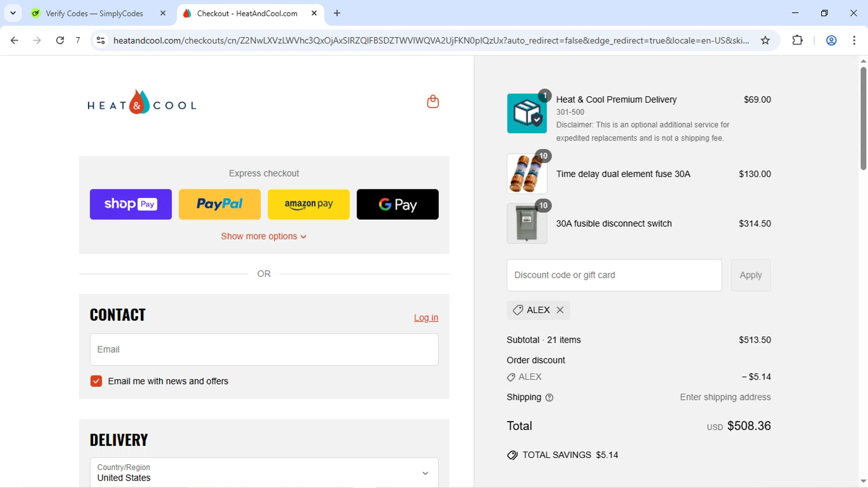Focus the Email input field
Viewport: 868px width, 488px height.
click(x=264, y=350)
